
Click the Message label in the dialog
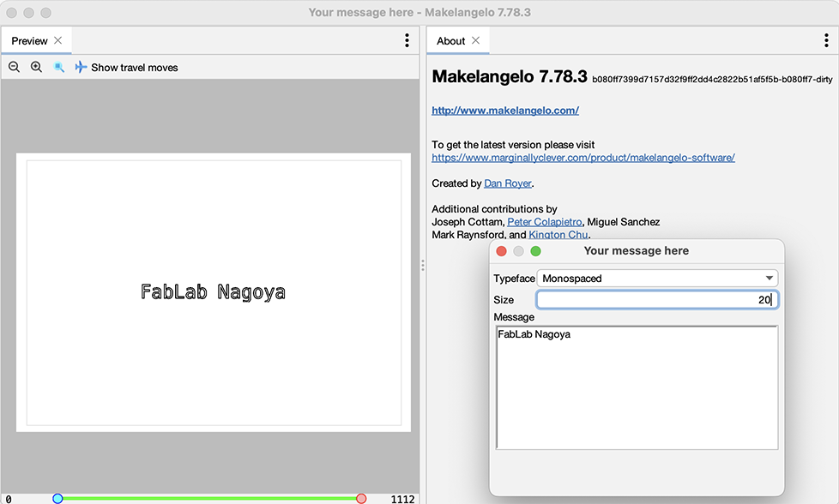pyautogui.click(x=514, y=317)
